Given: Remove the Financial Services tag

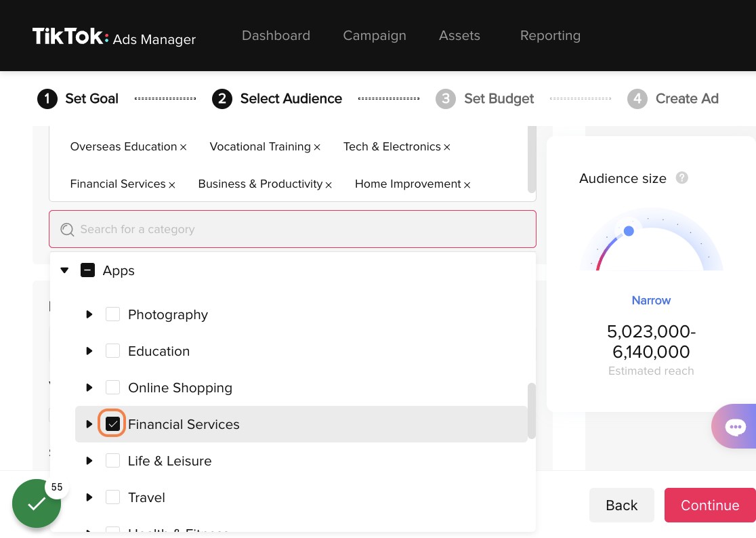Looking at the screenshot, I should 171,184.
